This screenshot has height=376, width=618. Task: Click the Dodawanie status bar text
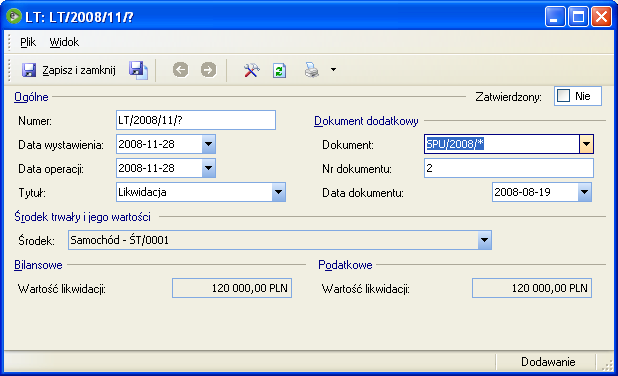click(548, 362)
